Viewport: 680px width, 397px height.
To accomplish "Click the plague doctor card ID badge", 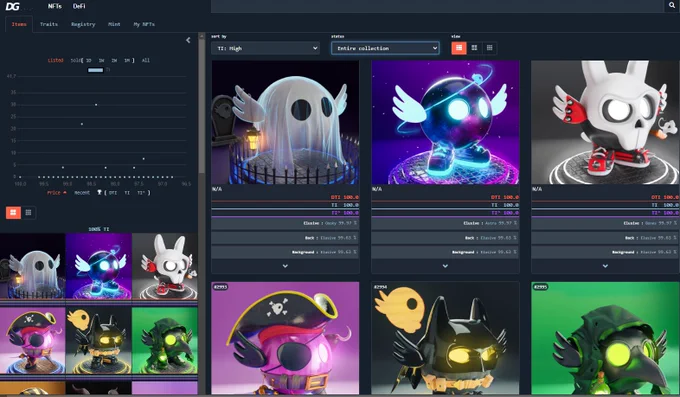I will tap(540, 287).
